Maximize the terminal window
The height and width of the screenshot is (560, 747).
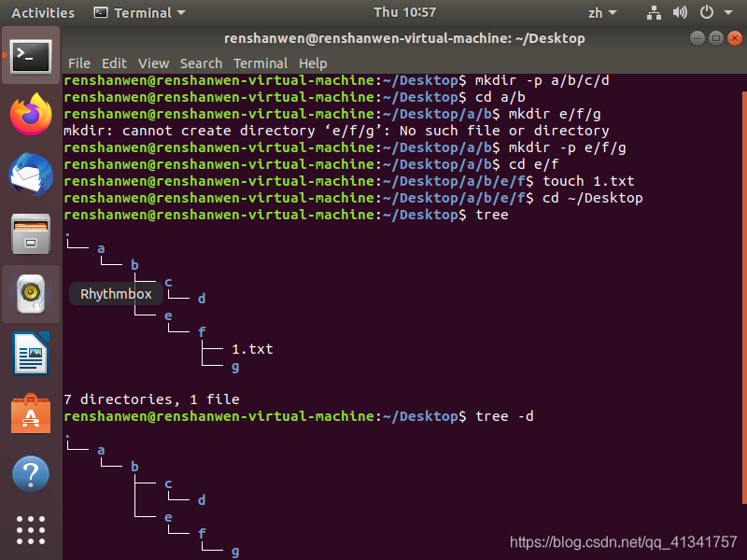click(x=715, y=38)
